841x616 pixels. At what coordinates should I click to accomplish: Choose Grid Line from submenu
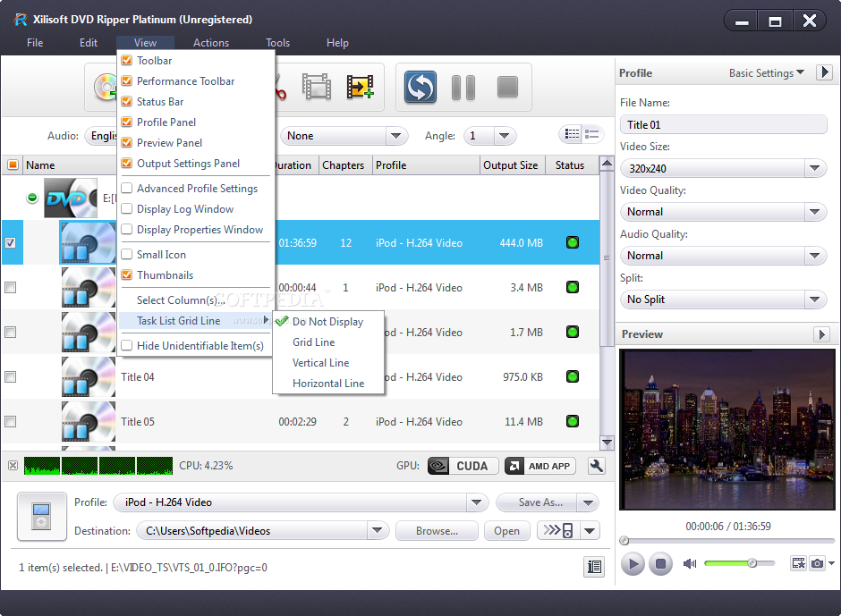pyautogui.click(x=328, y=342)
